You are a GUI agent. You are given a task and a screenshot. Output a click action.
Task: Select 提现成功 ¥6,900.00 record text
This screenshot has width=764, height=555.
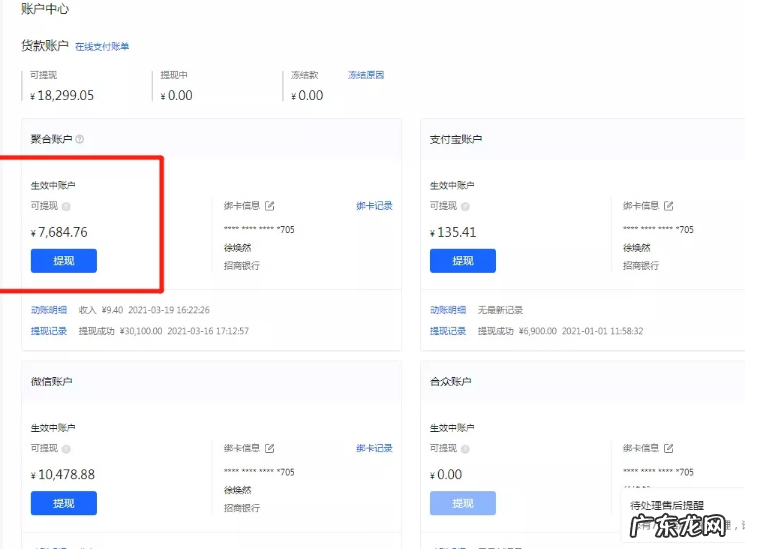point(560,331)
